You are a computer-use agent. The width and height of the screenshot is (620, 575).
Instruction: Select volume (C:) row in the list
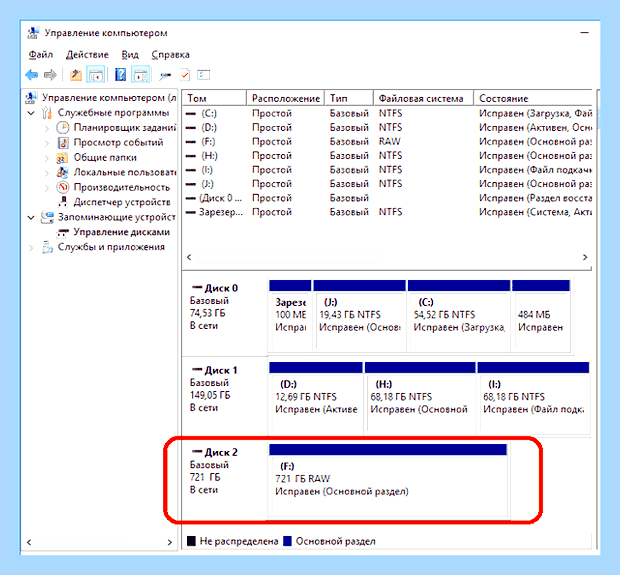(x=388, y=113)
